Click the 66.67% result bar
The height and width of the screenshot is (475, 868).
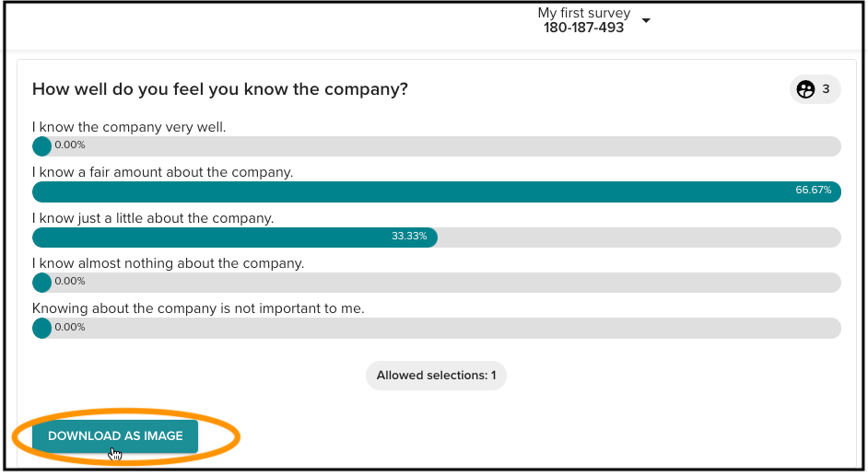tap(437, 191)
